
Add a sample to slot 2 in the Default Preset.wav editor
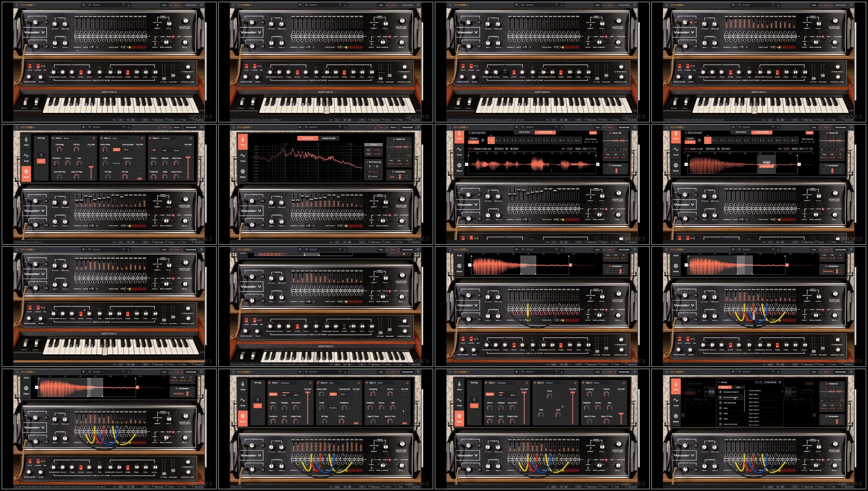pyautogui.click(x=499, y=141)
